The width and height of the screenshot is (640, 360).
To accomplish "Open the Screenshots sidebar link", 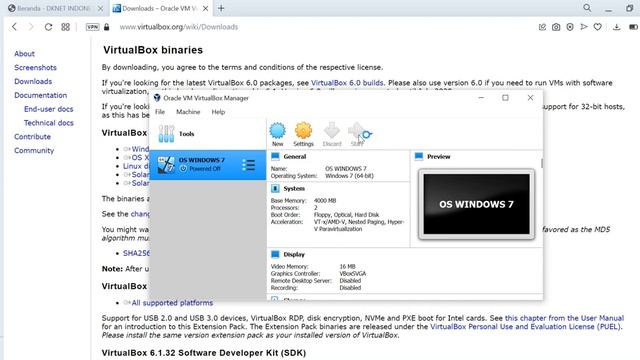I will coord(35,67).
